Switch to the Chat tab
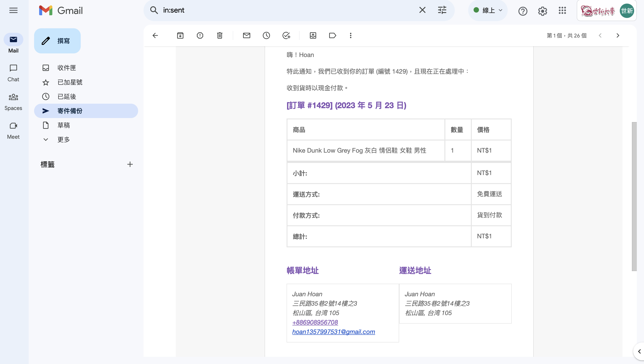 coord(13,73)
